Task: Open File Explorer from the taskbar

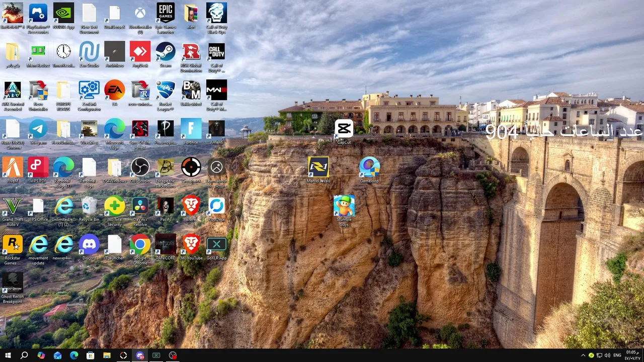Action: tap(107, 355)
